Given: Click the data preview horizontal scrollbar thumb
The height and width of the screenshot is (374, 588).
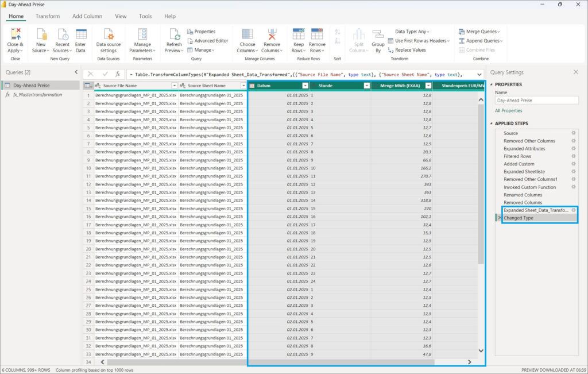Looking at the screenshot, I should 271,362.
